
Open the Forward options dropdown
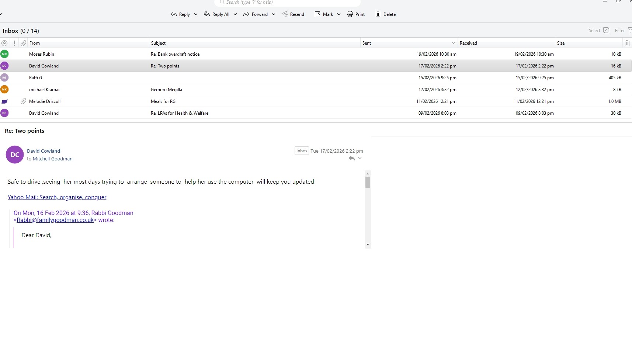(x=274, y=14)
